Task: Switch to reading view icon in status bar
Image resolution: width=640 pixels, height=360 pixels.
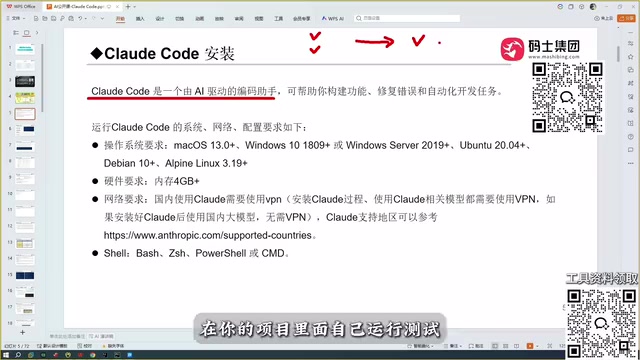Action: tap(517, 346)
